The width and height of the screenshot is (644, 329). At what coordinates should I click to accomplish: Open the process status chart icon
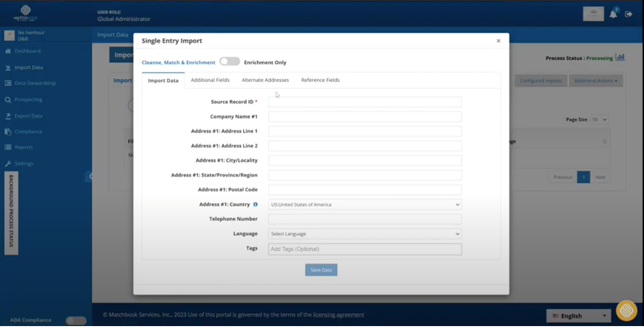point(620,57)
